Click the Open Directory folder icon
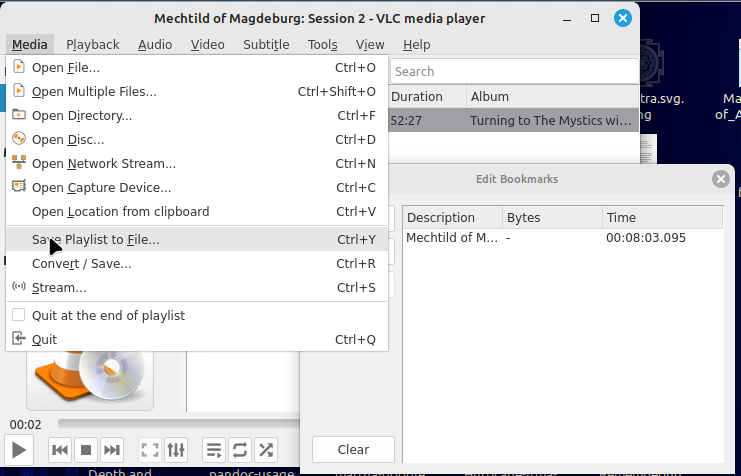Screen dimensions: 741x476 [x=19, y=115]
